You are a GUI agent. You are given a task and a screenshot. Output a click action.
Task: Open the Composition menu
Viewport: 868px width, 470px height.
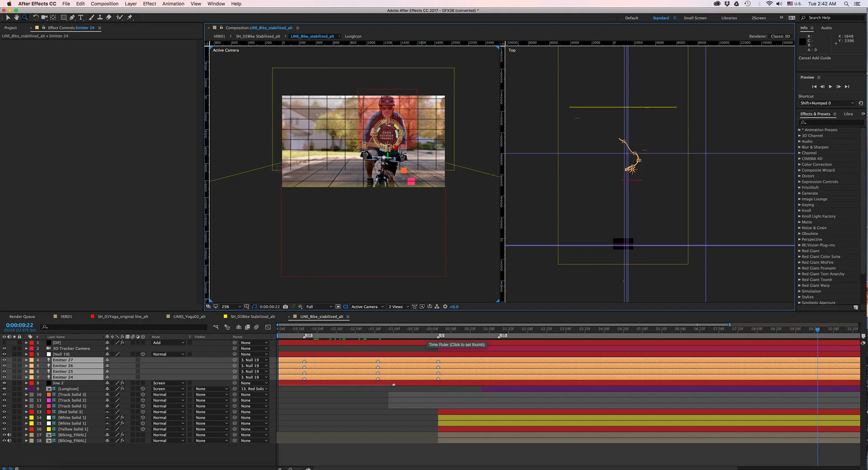coord(104,4)
